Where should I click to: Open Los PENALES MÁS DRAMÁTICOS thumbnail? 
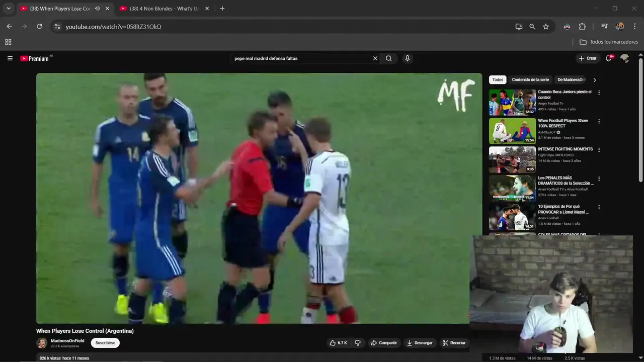point(512,188)
